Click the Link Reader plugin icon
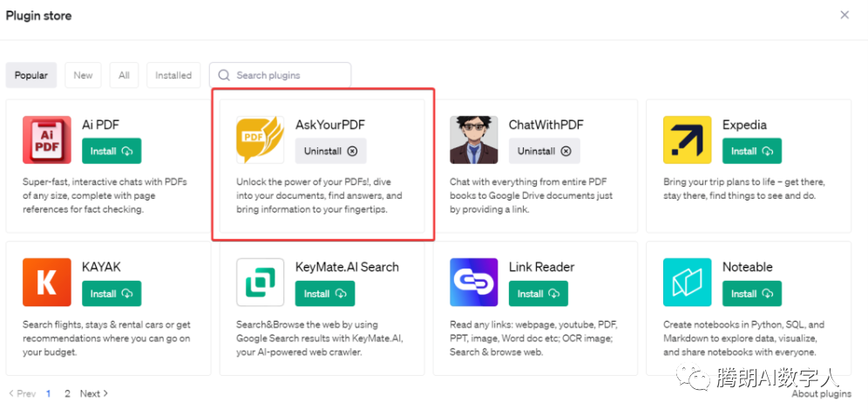This screenshot has width=868, height=416. pos(473,282)
